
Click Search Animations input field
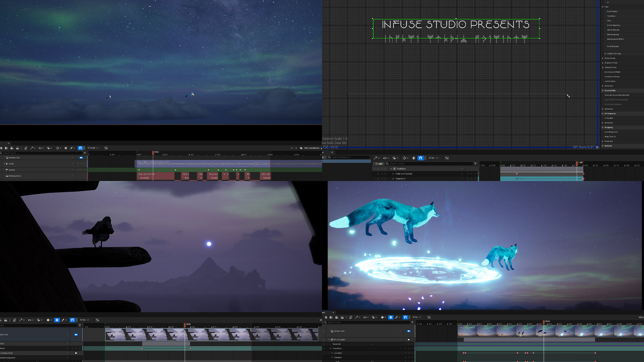[349, 157]
